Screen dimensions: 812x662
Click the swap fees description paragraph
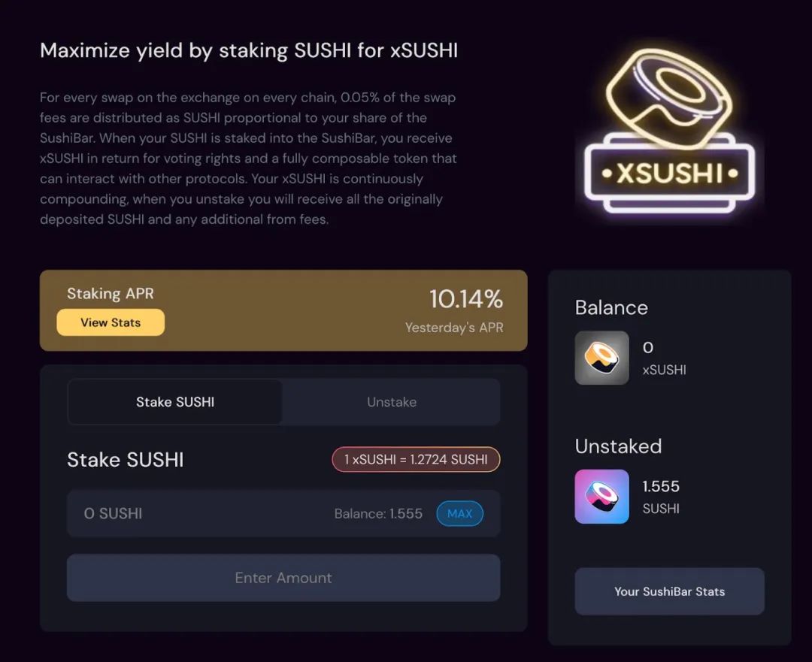tap(248, 159)
